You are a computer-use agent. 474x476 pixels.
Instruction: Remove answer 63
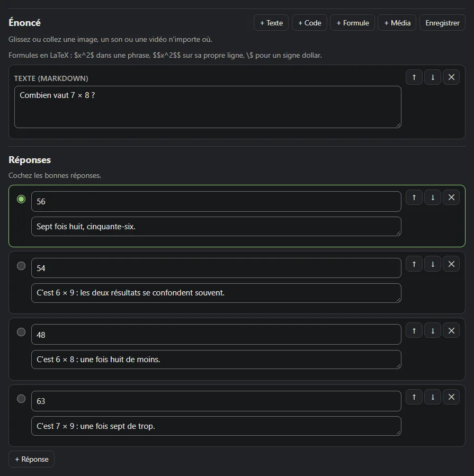(x=451, y=397)
